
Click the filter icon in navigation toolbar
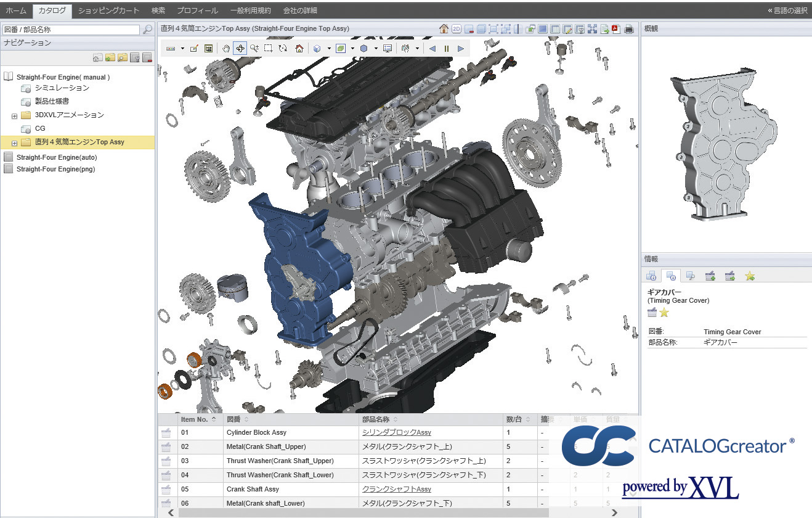pos(135,58)
